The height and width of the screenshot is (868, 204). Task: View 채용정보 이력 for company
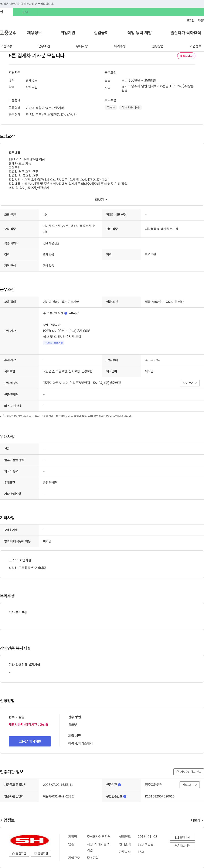182,845
